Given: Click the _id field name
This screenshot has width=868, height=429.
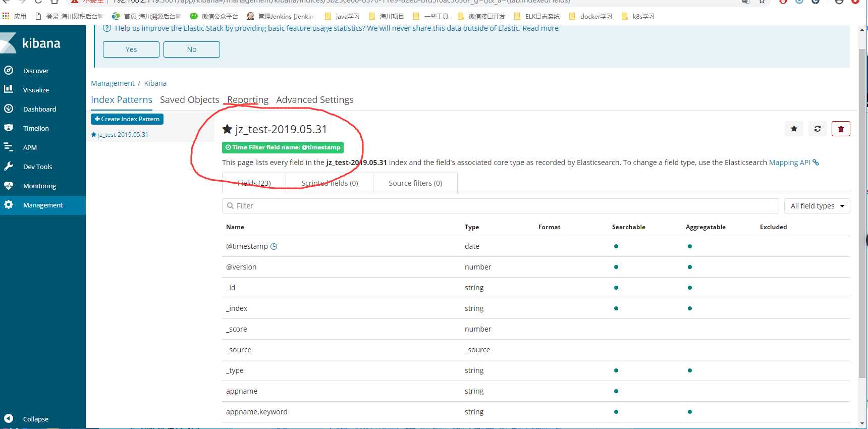Looking at the screenshot, I should click(231, 288).
